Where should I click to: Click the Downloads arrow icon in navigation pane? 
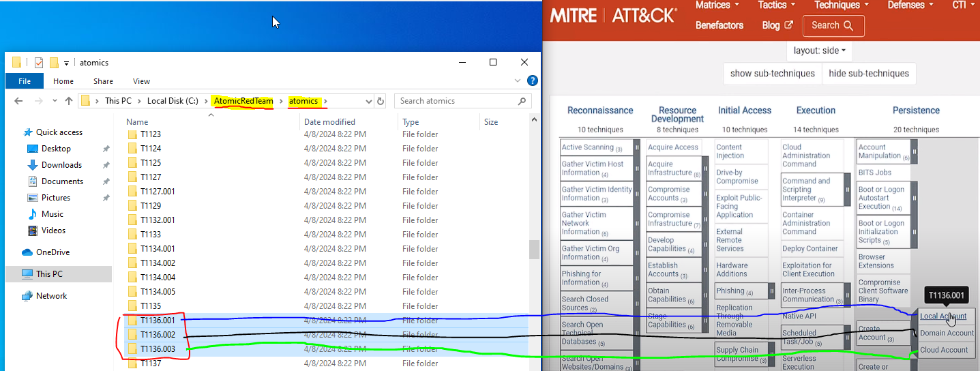32,165
